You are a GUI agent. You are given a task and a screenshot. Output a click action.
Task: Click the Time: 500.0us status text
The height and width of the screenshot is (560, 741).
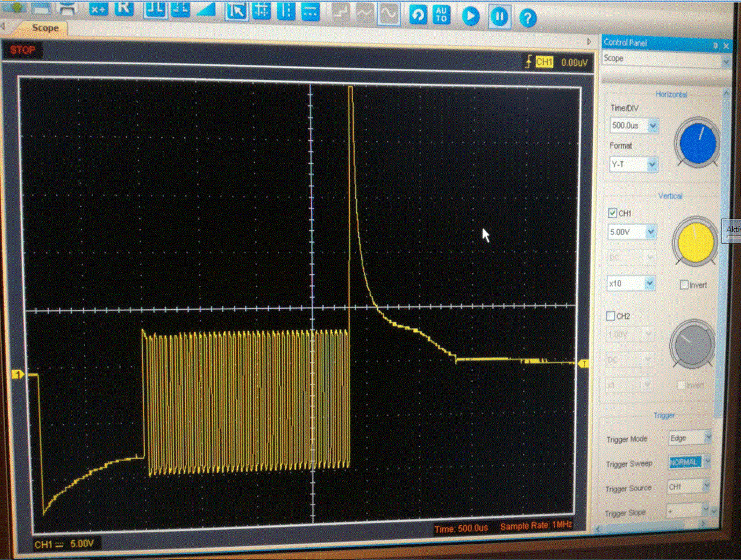coord(461,528)
